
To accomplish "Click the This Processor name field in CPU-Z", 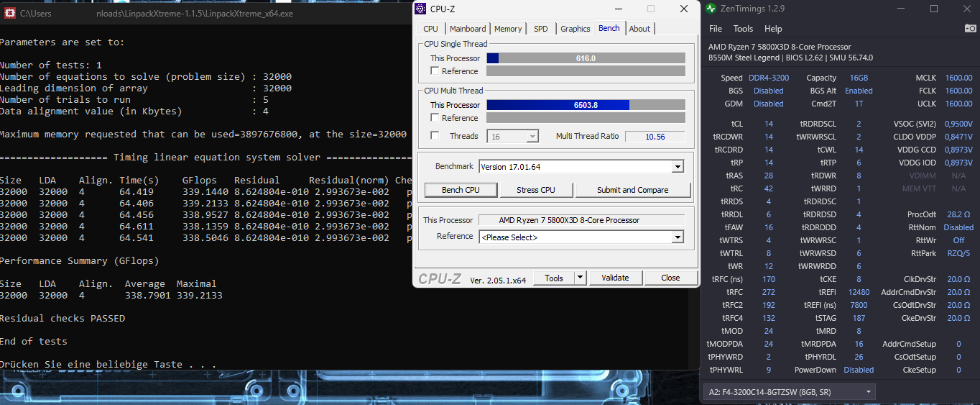I will coord(582,220).
